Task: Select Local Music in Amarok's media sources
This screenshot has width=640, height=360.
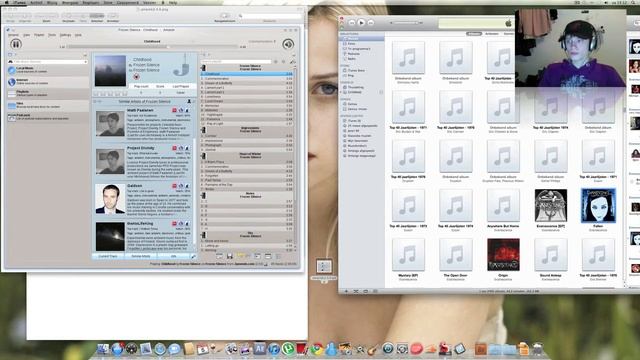Action: coord(48,70)
